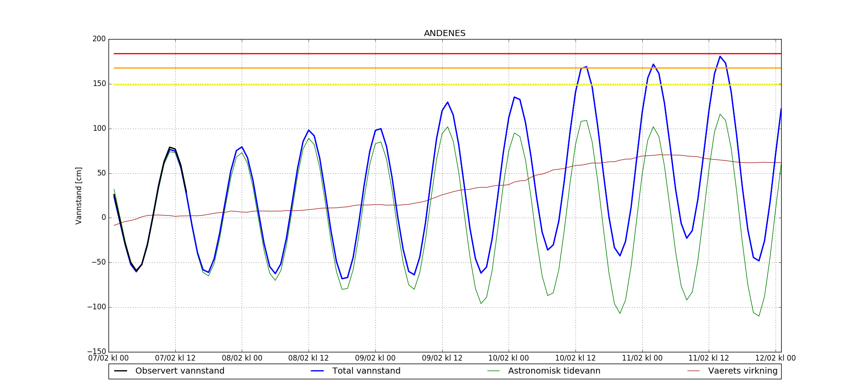Select the y-axis tick value 100
The width and height of the screenshot is (868, 391).
[x=99, y=129]
